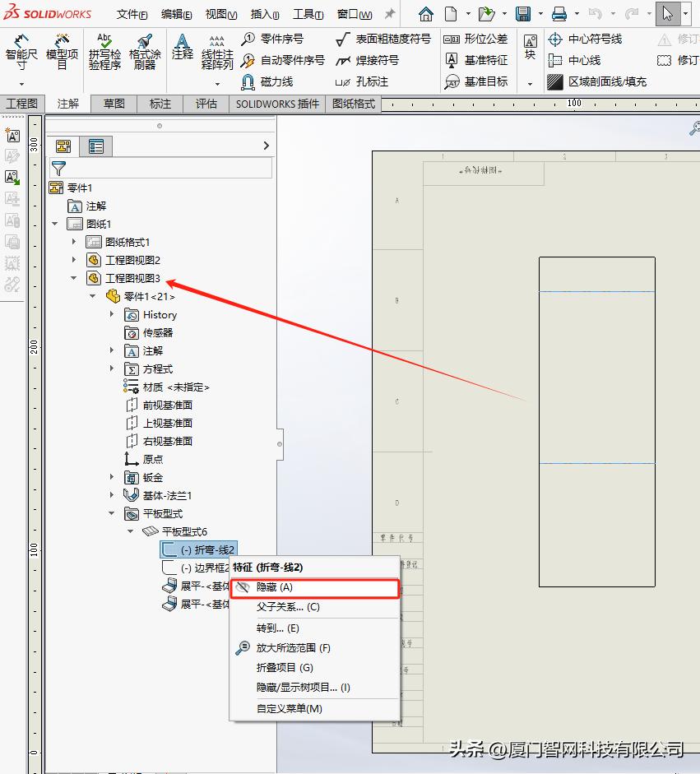
Task: Select 转到... (E) in context menu
Action: tap(315, 628)
